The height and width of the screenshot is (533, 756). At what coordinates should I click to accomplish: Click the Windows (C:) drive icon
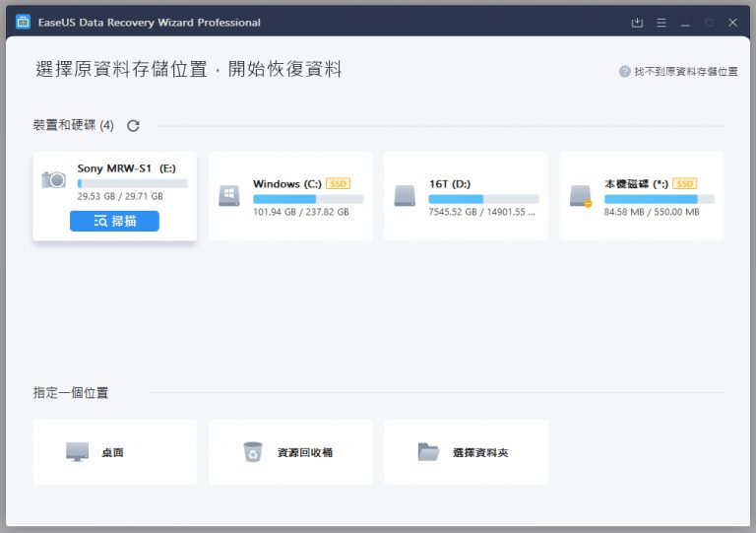point(229,195)
